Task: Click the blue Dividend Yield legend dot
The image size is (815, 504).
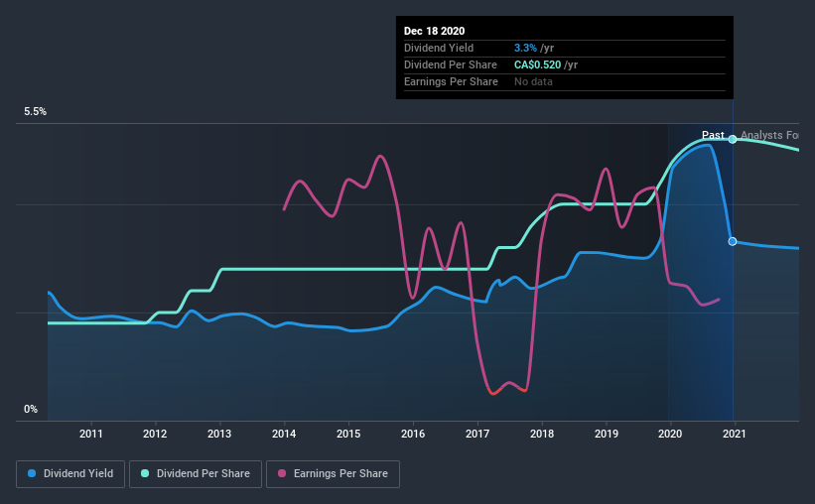Action: [32, 473]
